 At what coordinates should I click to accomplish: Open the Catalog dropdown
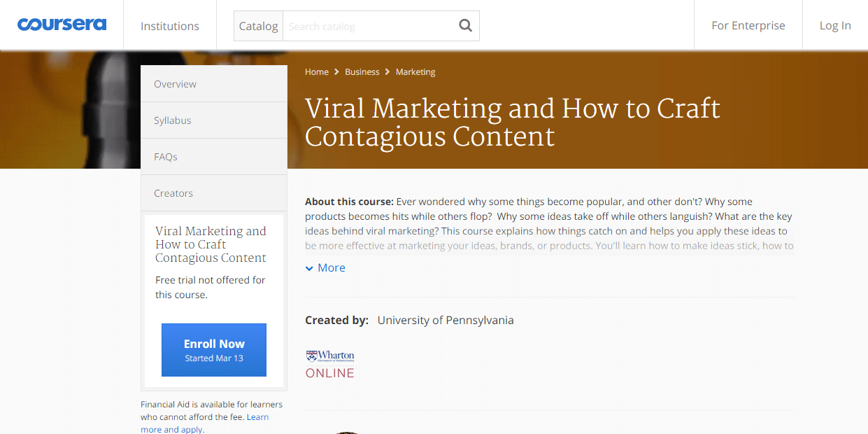click(x=258, y=26)
